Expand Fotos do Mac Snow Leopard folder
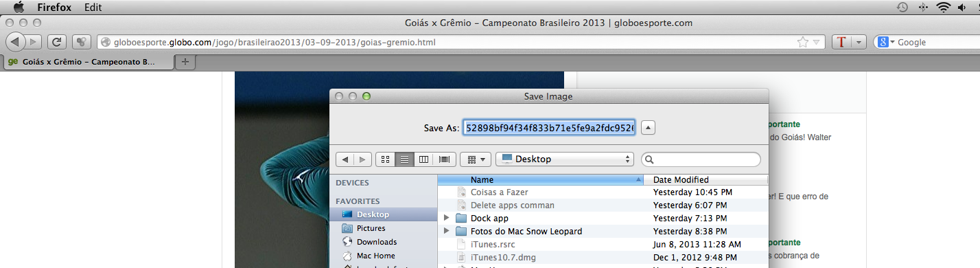Image resolution: width=980 pixels, height=268 pixels. 447,232
